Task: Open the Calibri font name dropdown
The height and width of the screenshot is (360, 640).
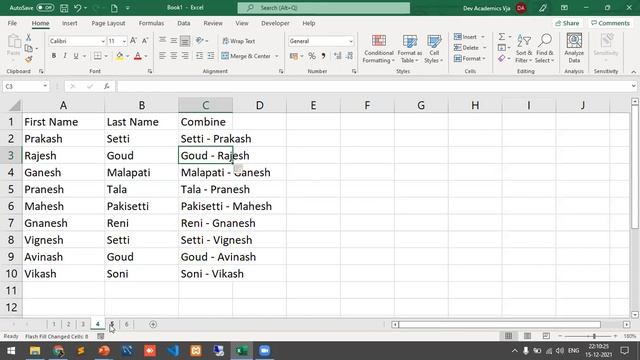Action: click(x=103, y=41)
